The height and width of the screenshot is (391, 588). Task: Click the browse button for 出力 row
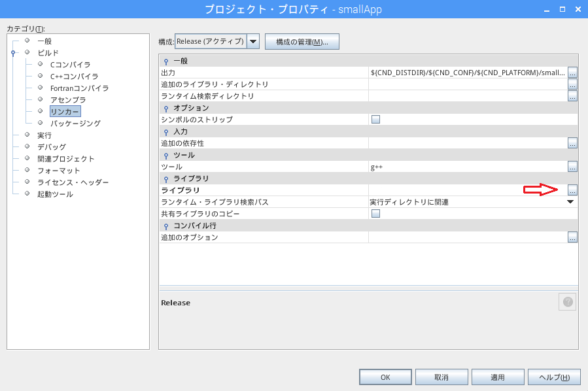pyautogui.click(x=572, y=73)
